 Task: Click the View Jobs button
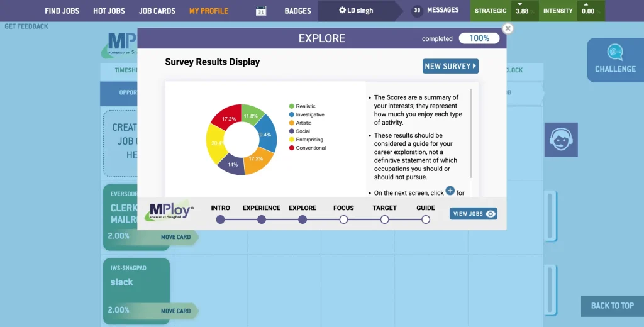[474, 214]
